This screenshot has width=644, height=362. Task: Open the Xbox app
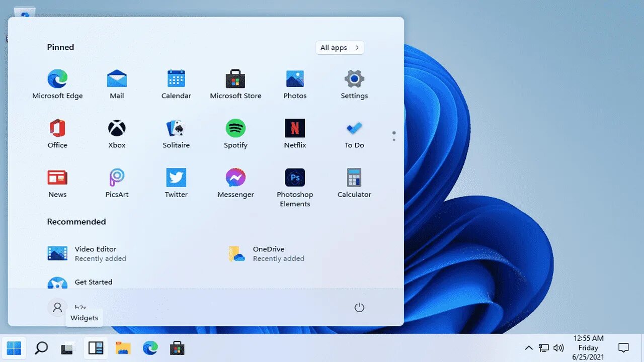pyautogui.click(x=117, y=134)
